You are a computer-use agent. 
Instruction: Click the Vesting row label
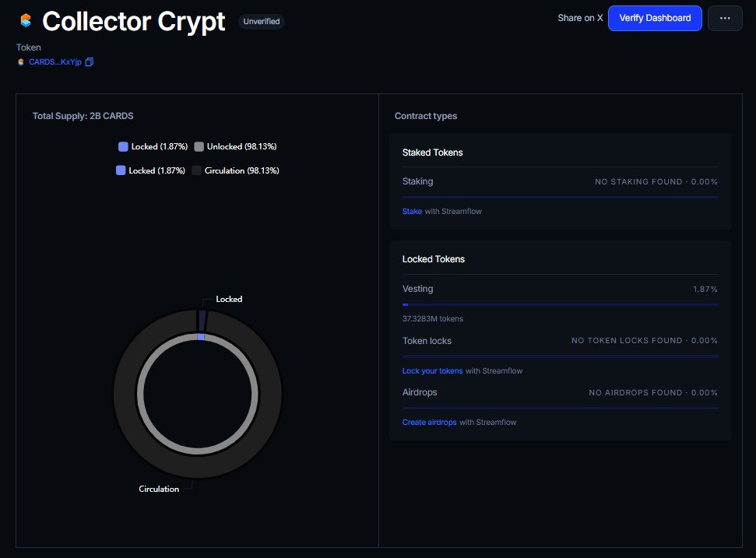point(417,289)
